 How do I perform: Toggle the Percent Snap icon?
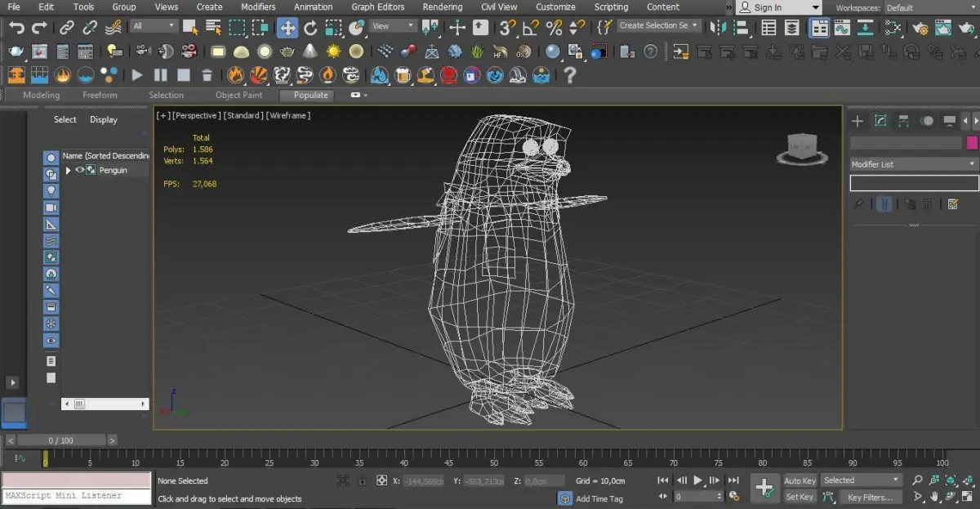(554, 27)
